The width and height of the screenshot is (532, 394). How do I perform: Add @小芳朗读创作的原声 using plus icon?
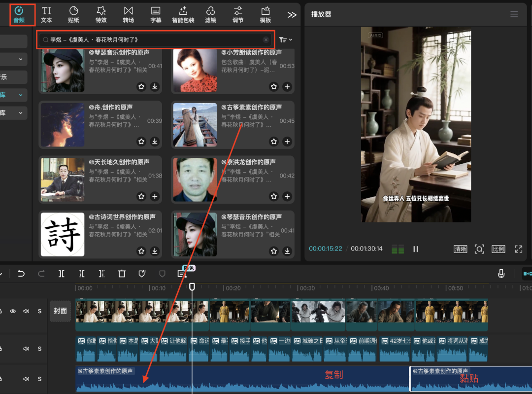tap(287, 87)
